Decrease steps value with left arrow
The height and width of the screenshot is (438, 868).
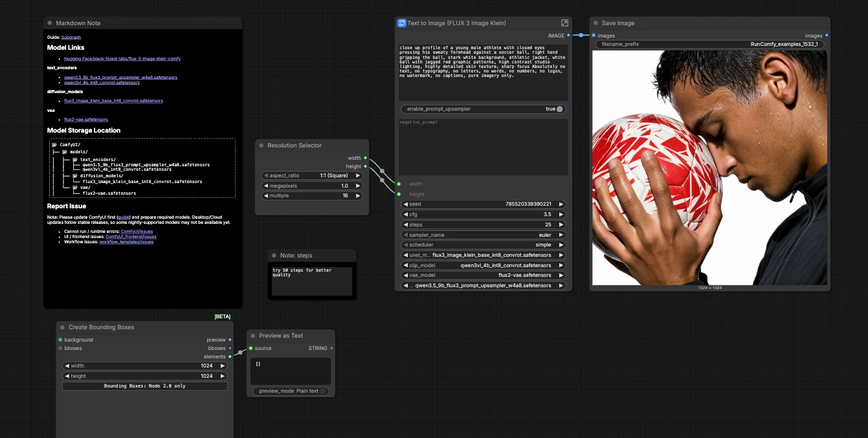pyautogui.click(x=405, y=224)
